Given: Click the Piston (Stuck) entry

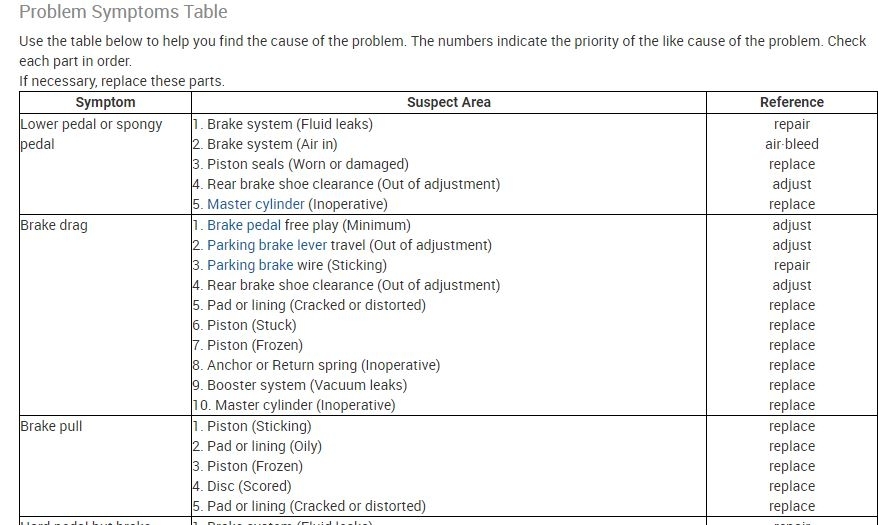Looking at the screenshot, I should click(x=254, y=325).
